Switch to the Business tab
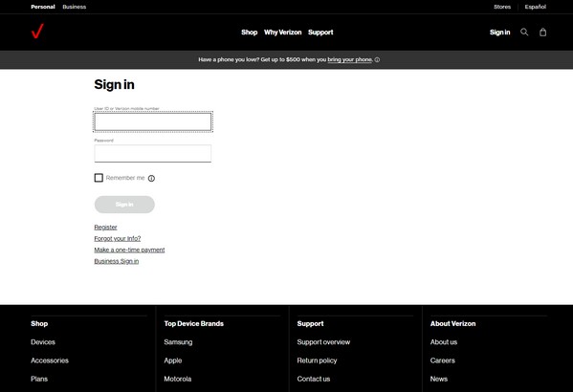 (75, 7)
